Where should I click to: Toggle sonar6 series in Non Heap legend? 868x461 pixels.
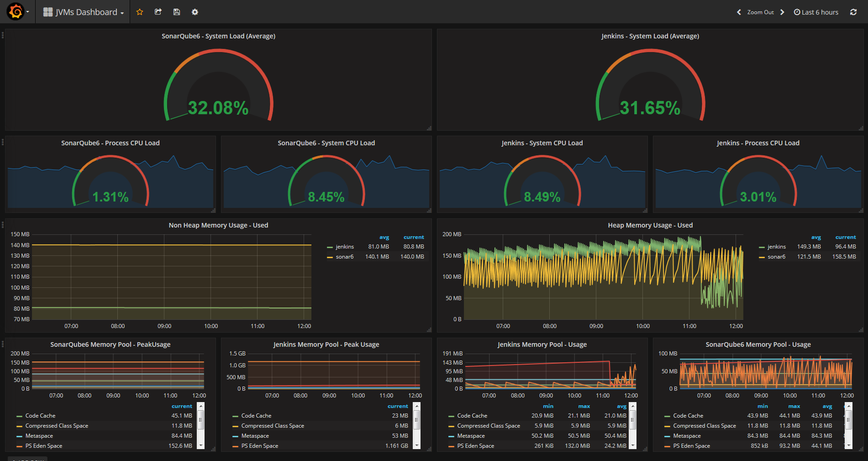click(345, 257)
